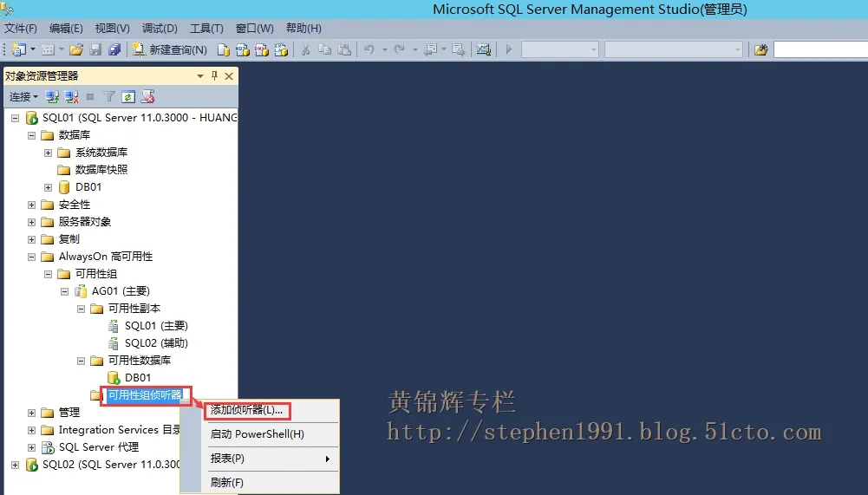This screenshot has height=495, width=868.
Task: Open the New Project icon dropdown arrow
Action: point(33,49)
